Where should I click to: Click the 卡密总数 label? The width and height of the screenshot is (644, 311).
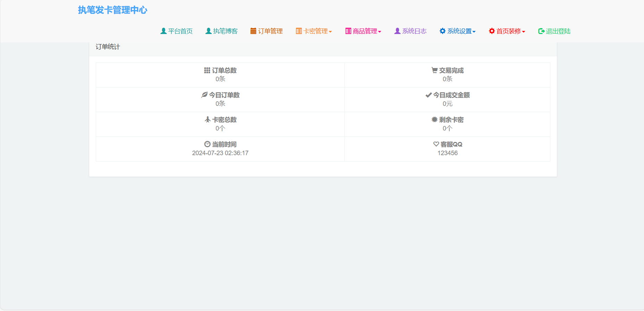224,120
